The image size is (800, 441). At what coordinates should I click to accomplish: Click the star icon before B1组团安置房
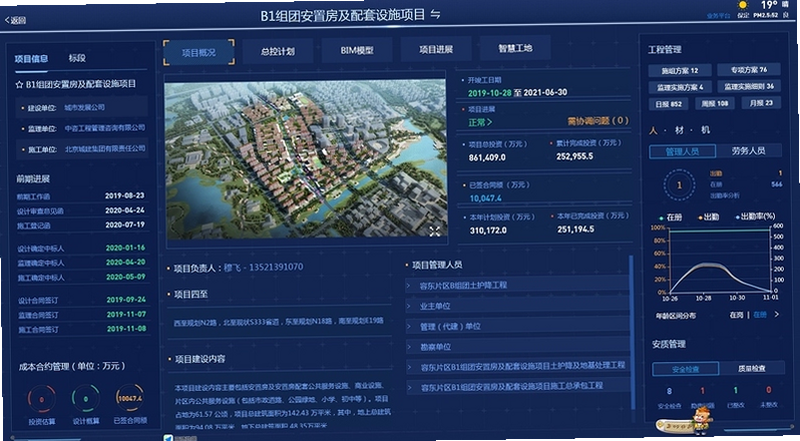19,84
